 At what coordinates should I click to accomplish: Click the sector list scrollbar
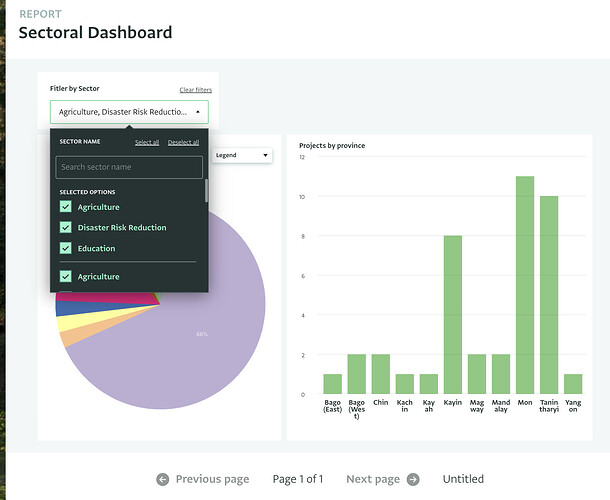(207, 191)
